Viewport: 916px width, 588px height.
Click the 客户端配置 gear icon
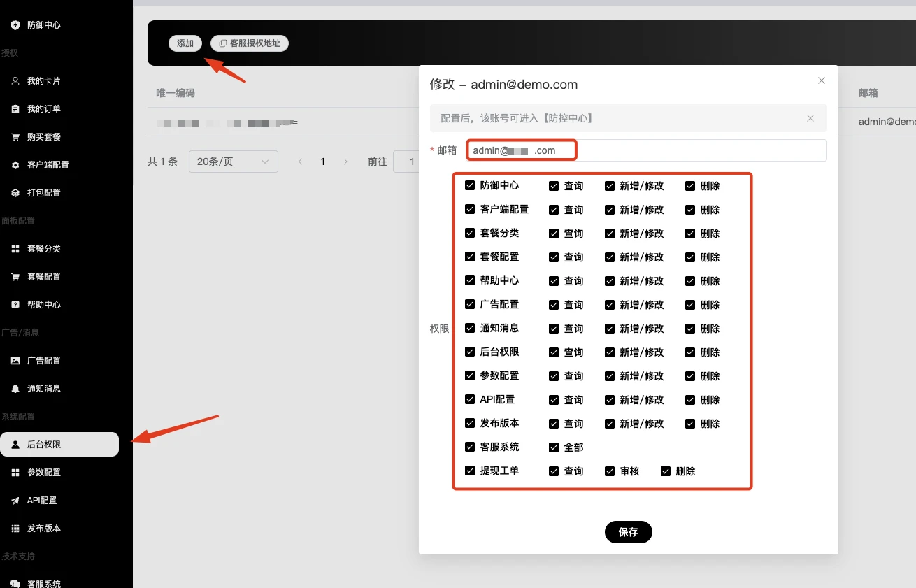15,165
